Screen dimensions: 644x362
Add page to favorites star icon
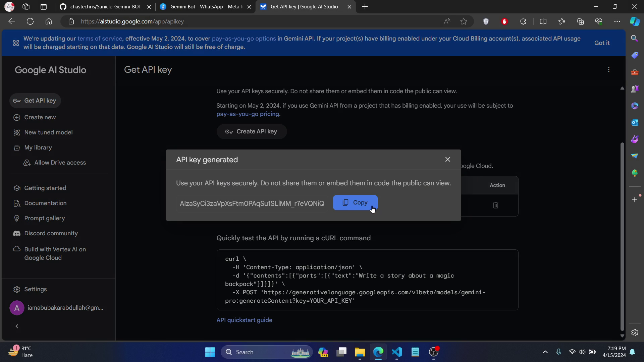(464, 21)
